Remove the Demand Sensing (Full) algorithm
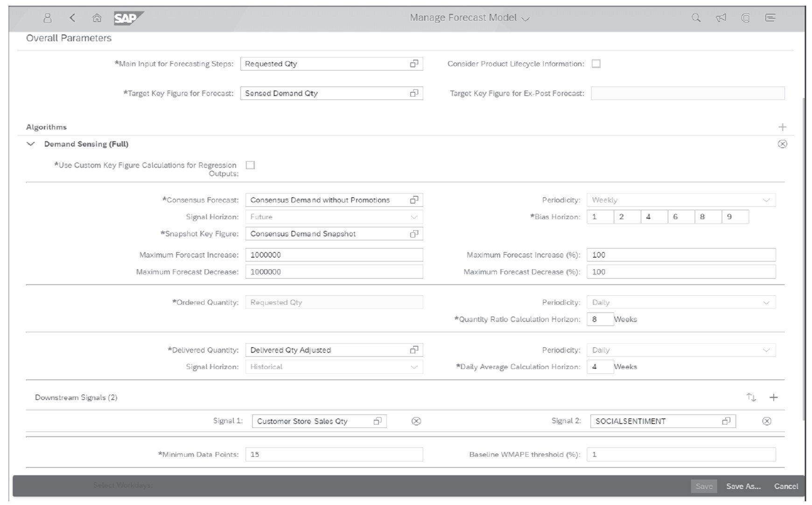Screen dimensions: 812x505 783,144
